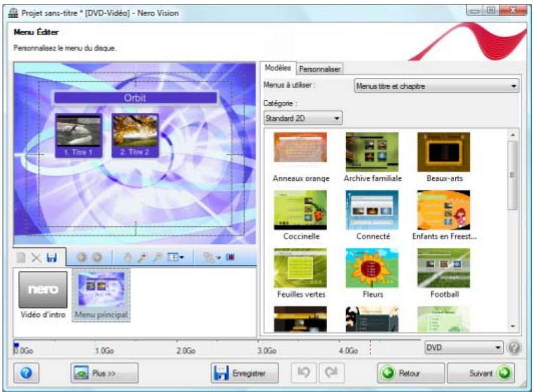Click the red safe-area toggle icon
This screenshot has height=392, width=534.
(230, 257)
